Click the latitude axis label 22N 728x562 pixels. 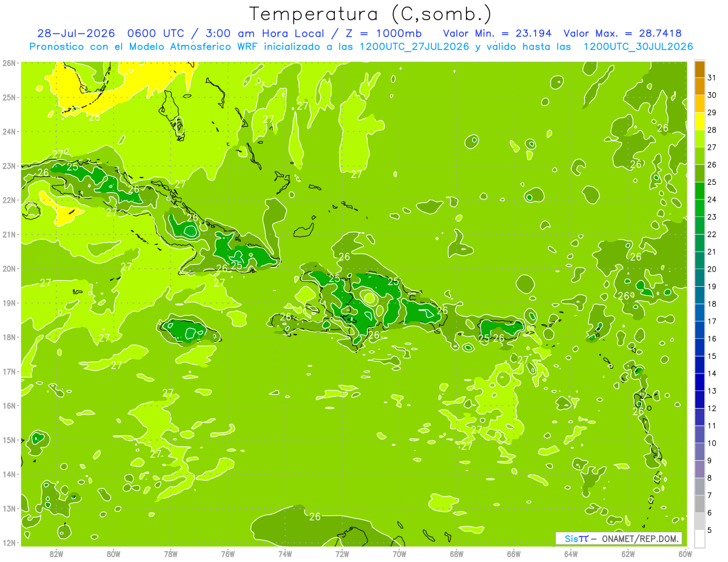point(8,200)
